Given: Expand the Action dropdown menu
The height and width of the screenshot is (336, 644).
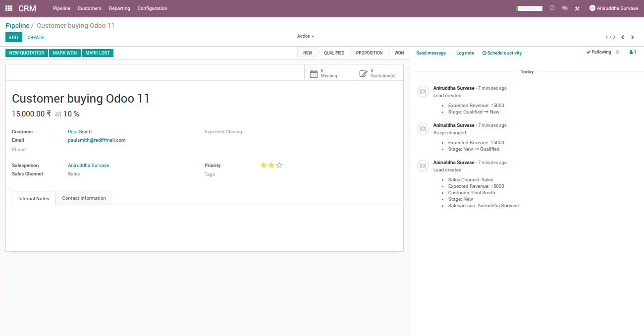Looking at the screenshot, I should 305,36.
